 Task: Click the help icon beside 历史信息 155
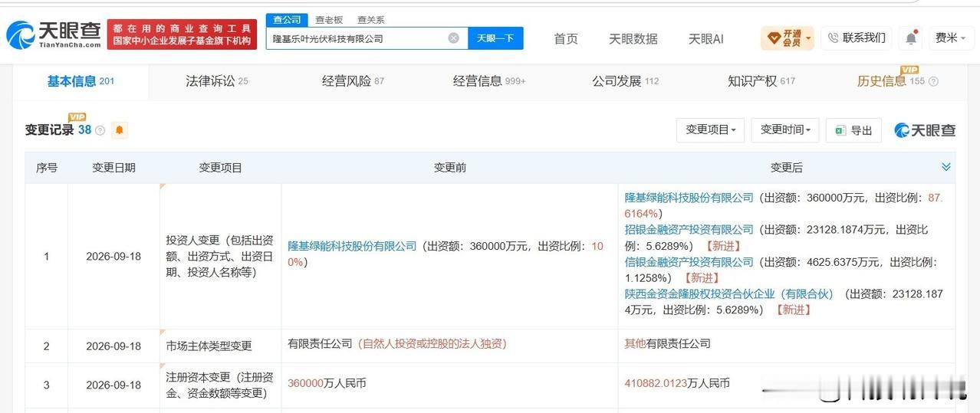click(x=933, y=81)
